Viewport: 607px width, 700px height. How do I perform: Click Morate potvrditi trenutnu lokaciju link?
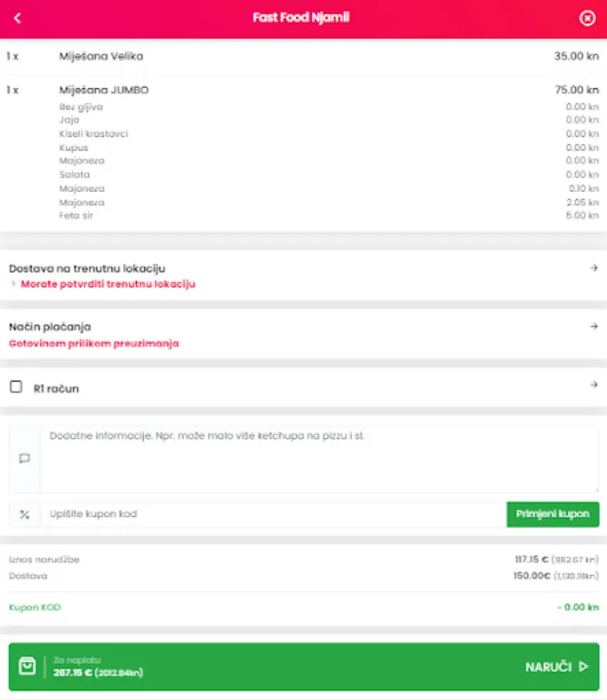(x=107, y=285)
